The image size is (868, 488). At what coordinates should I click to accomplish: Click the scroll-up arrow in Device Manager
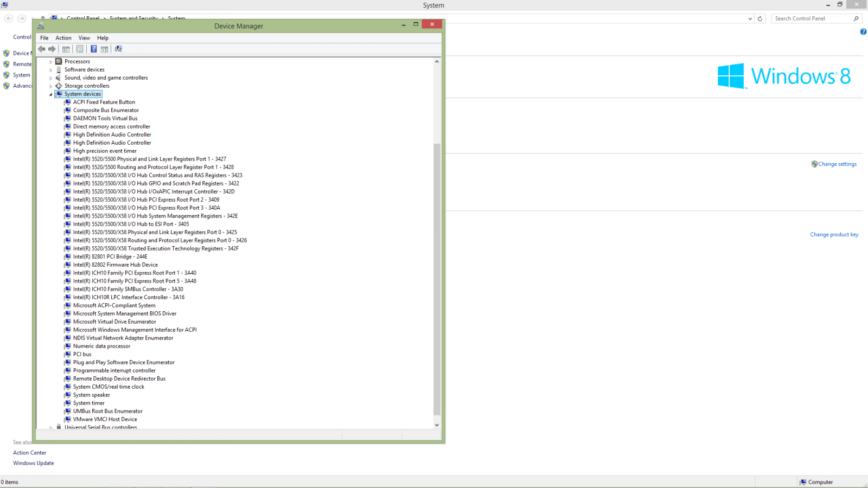437,61
